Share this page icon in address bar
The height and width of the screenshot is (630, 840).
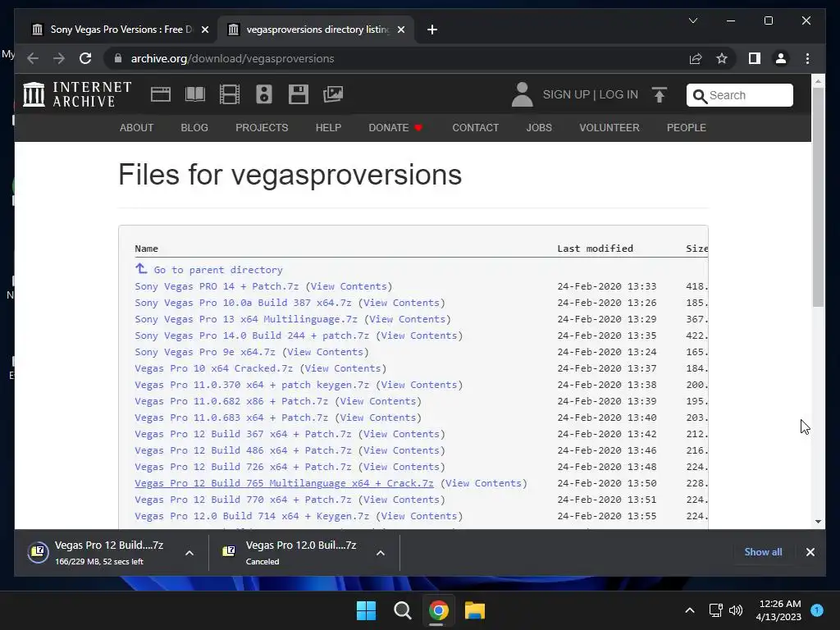point(696,58)
